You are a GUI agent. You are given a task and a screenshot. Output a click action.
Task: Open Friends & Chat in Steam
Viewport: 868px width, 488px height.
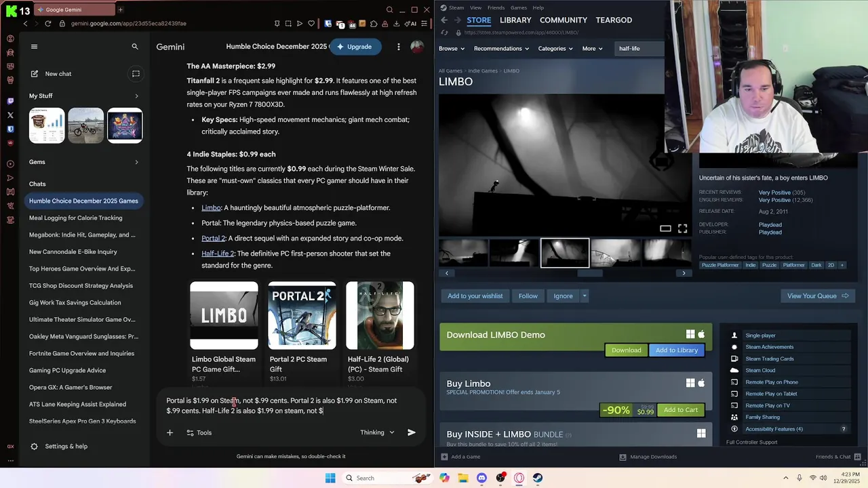pyautogui.click(x=837, y=457)
